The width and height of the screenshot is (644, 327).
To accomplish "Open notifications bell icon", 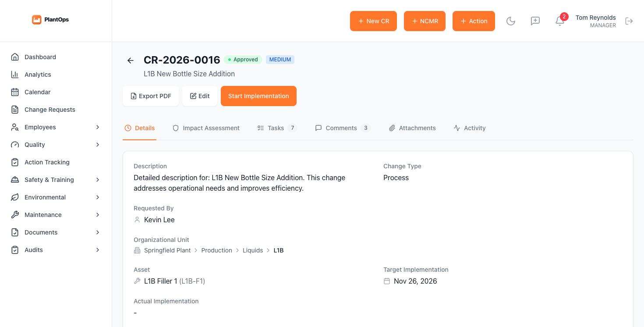I will (560, 21).
